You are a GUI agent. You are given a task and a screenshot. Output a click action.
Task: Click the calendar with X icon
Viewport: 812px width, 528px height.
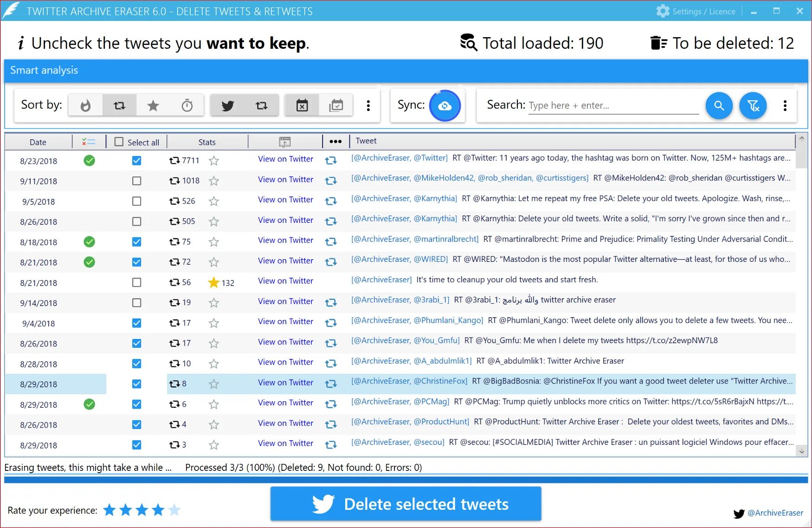click(x=302, y=105)
